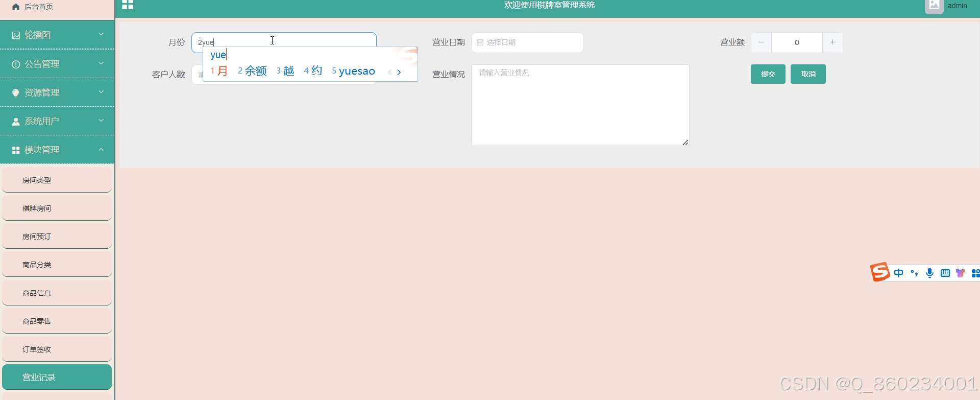Decrease 营业额 with the minus button
Screen dimensions: 980x400
(761, 42)
